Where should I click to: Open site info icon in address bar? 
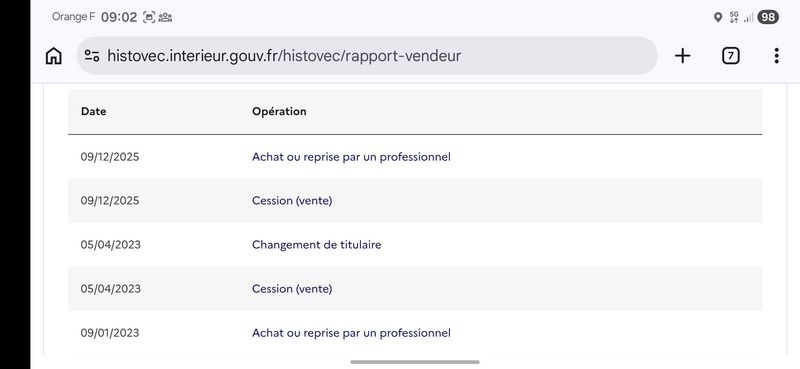click(92, 56)
